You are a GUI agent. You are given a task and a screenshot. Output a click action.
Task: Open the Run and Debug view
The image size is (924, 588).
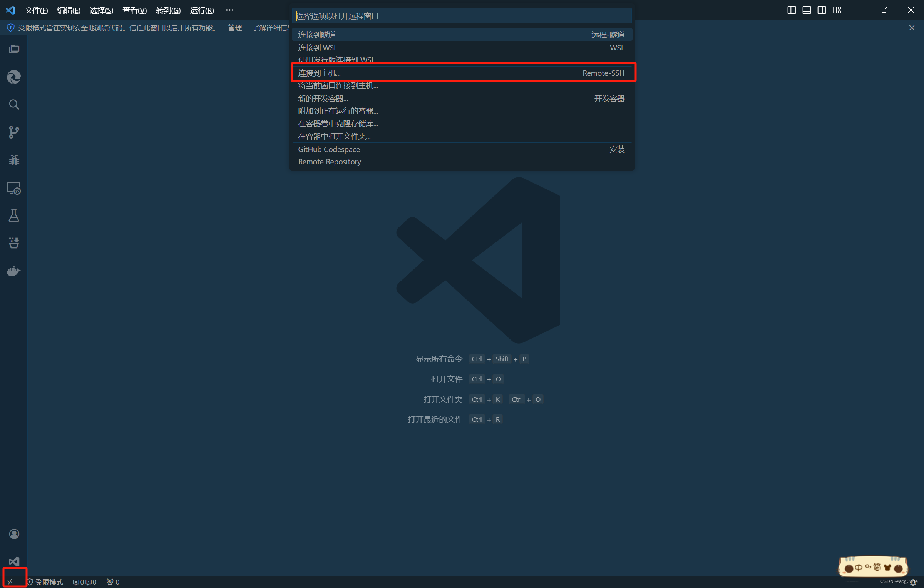pyautogui.click(x=14, y=160)
